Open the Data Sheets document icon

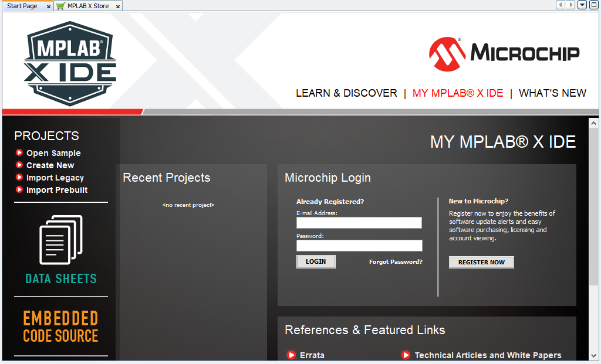click(60, 239)
